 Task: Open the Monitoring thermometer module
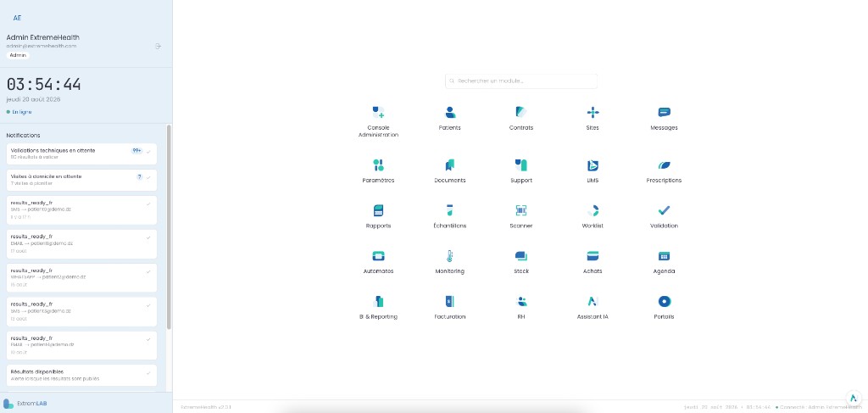pos(449,261)
